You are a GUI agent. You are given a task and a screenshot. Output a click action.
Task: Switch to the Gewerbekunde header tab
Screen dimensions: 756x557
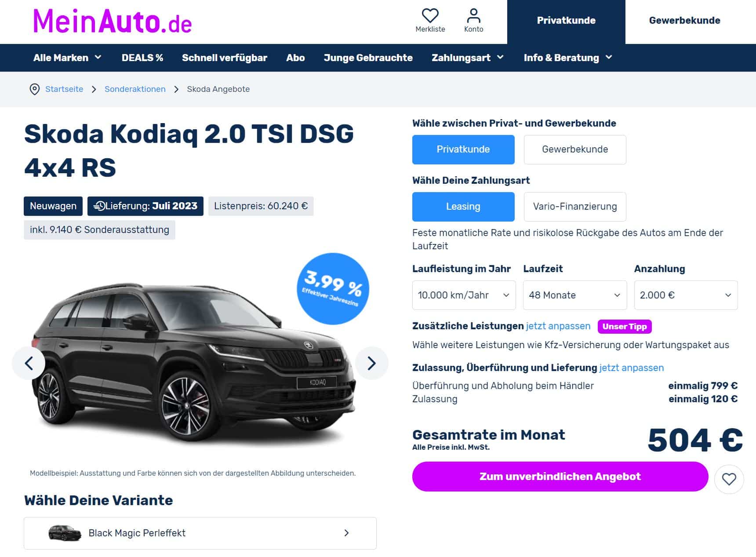684,21
